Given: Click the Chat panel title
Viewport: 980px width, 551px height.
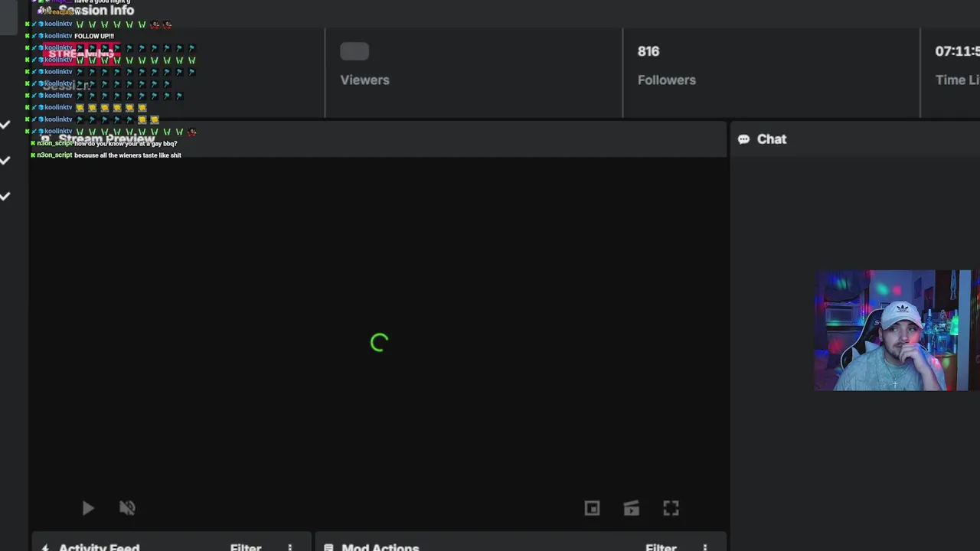Looking at the screenshot, I should coord(771,139).
